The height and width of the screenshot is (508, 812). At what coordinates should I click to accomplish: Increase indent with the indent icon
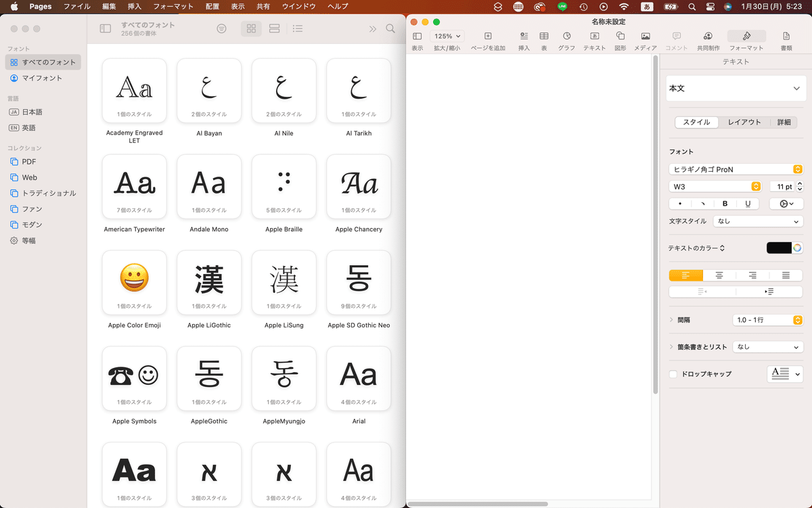(x=769, y=292)
